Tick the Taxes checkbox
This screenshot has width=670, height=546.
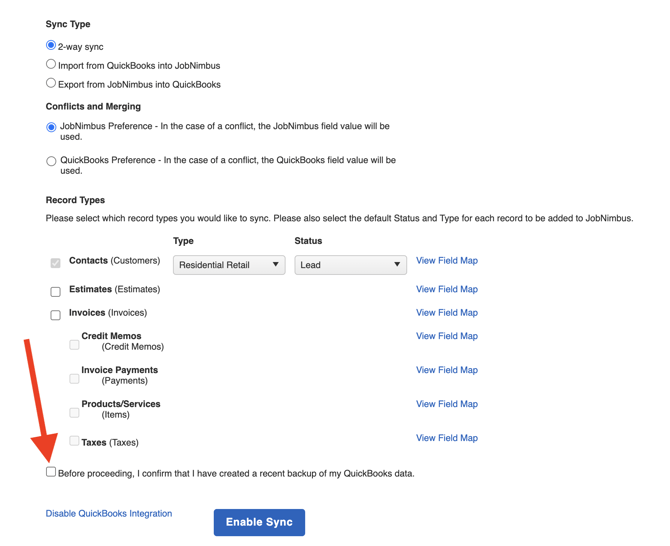tap(74, 440)
